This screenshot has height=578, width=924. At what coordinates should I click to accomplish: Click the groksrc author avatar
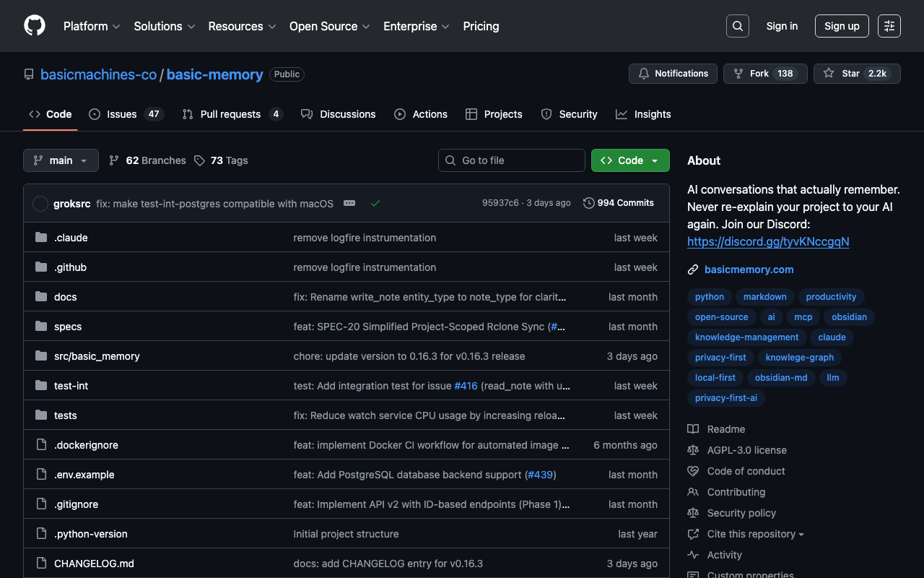point(40,204)
